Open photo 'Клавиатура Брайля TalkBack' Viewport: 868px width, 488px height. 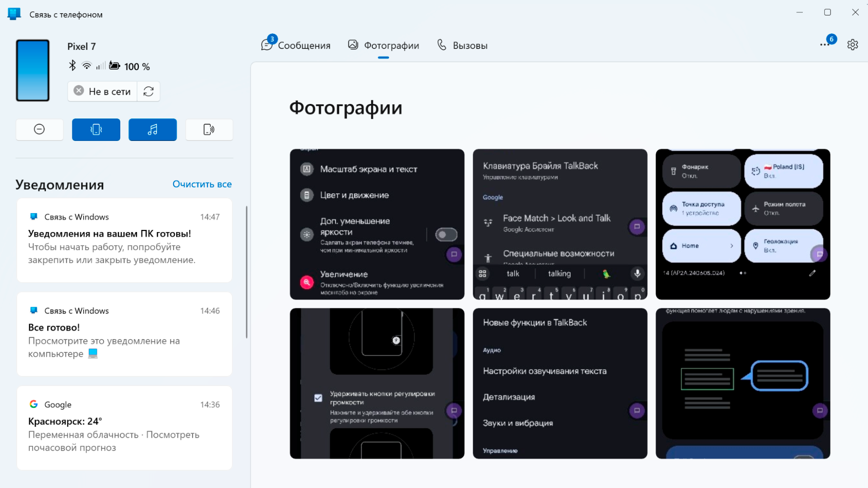pyautogui.click(x=560, y=224)
